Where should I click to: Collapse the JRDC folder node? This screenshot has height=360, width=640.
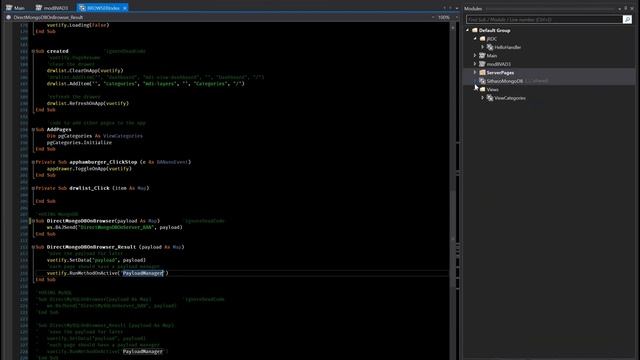(475, 39)
